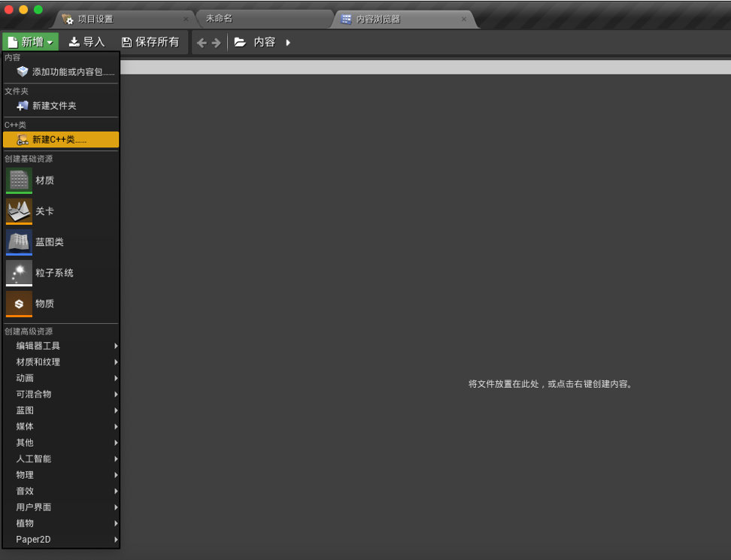This screenshot has width=731, height=560.
Task: Expand the 材质和纹理 submenu
Action: pyautogui.click(x=61, y=362)
